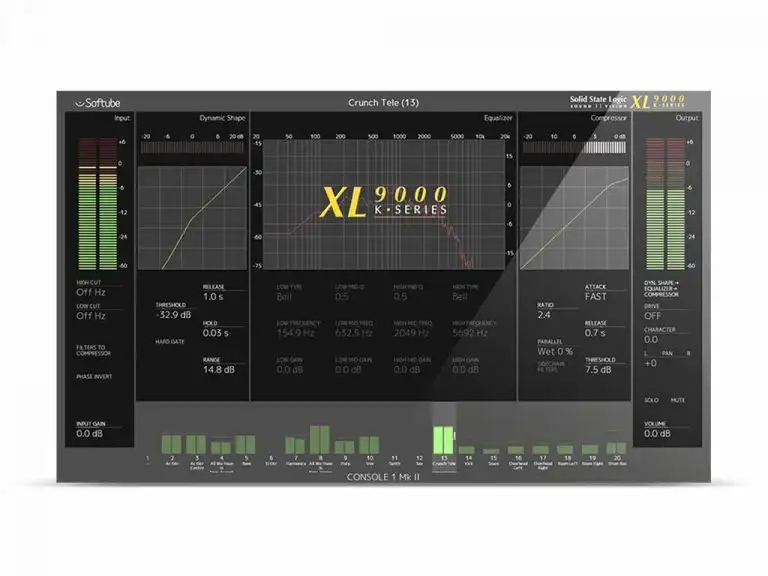This screenshot has height=576, width=768.
Task: Click the Low Gain 0.0 dB value
Action: tap(290, 370)
